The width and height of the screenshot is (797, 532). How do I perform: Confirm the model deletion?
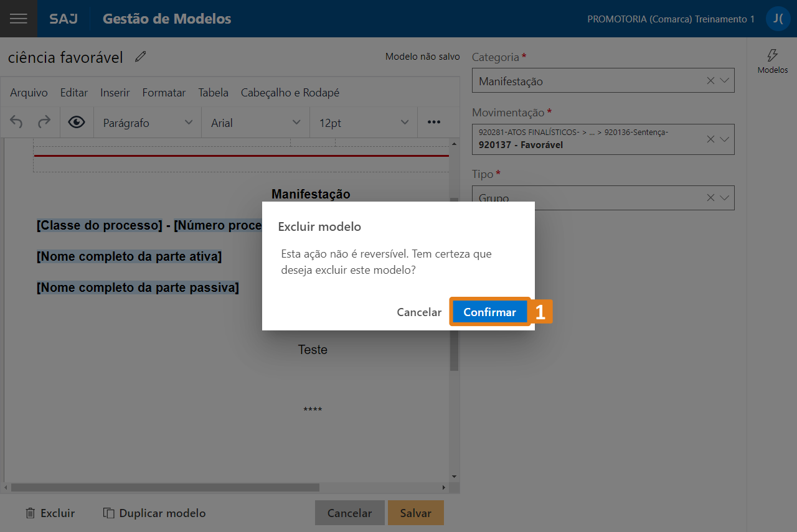[489, 312]
